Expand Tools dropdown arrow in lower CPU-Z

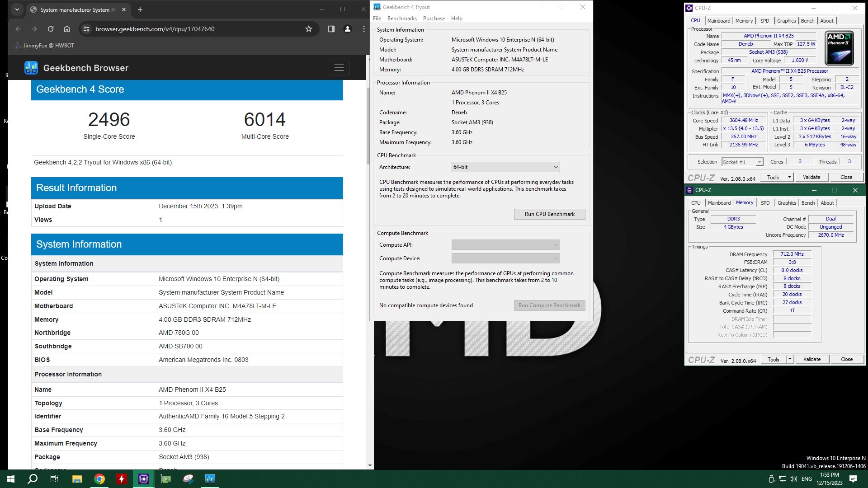pos(790,359)
